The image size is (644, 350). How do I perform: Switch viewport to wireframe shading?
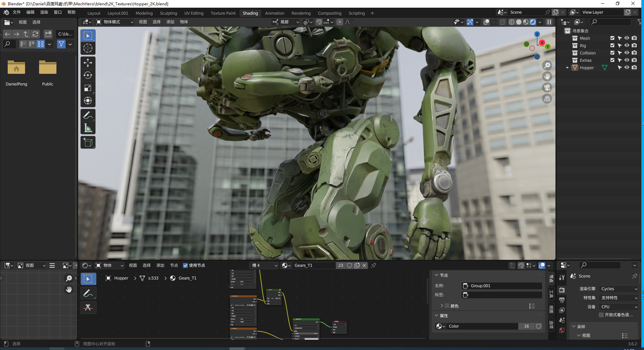point(511,22)
